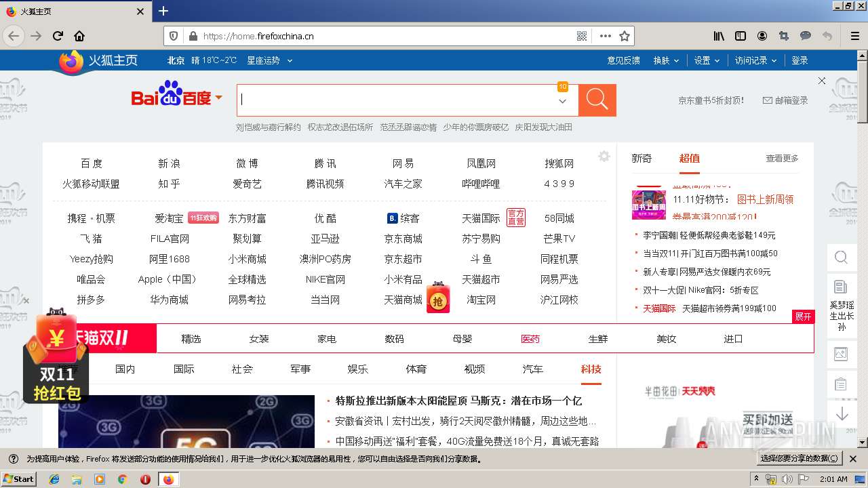This screenshot has height=488, width=868.
Task: Open Windows Start menu
Action: point(19,479)
